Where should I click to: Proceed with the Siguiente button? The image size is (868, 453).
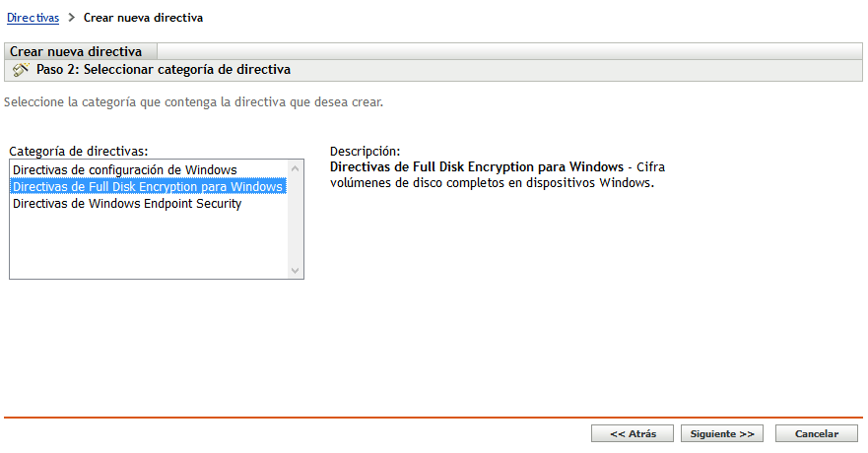722,433
